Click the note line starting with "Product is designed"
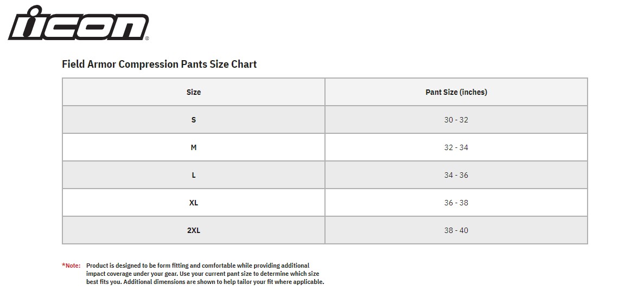Image resolution: width=644 pixels, height=291 pixels. (x=197, y=266)
